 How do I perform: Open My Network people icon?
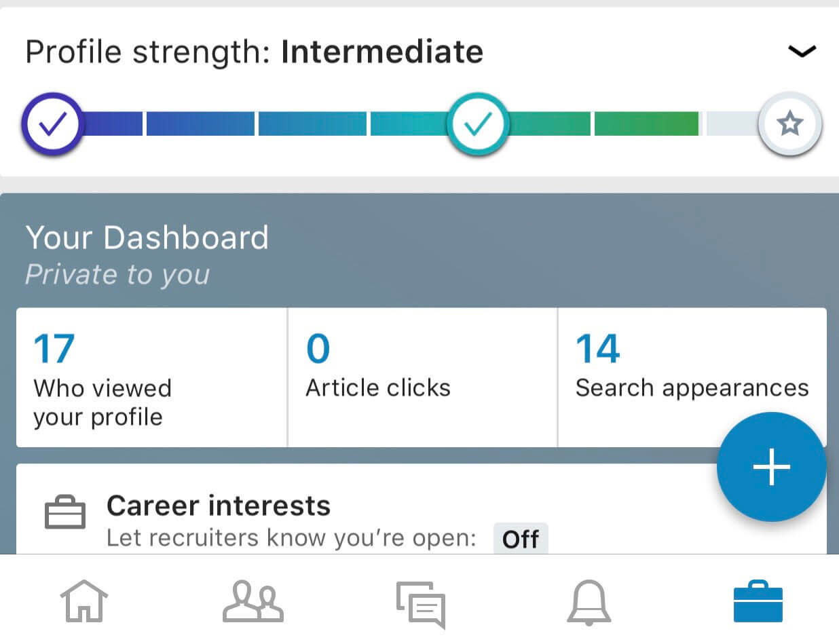(253, 601)
